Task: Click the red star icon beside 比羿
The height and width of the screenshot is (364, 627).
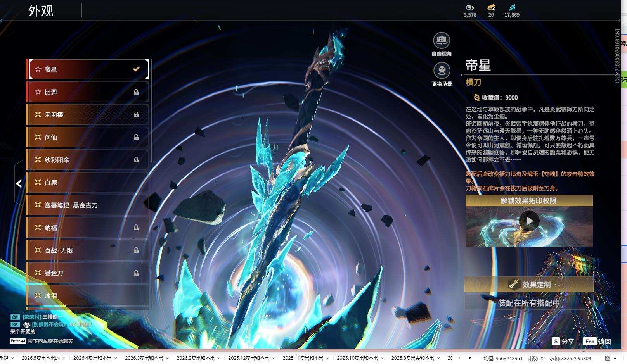Action: [38, 92]
